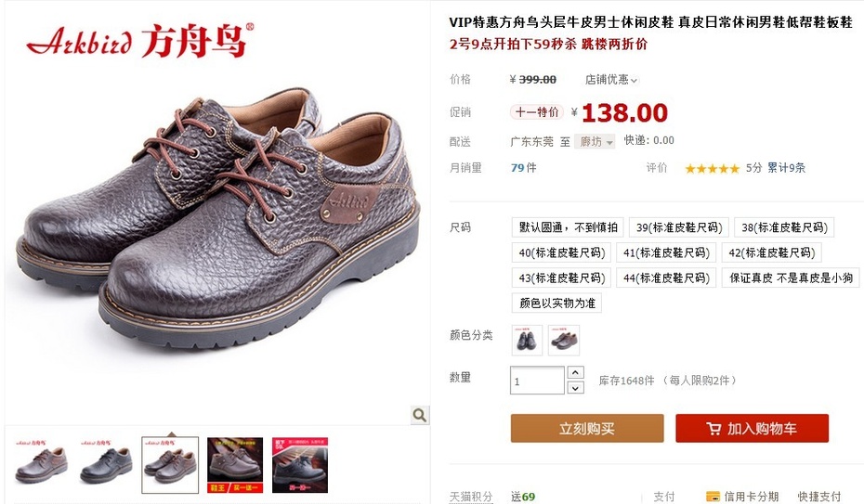
Task: Click the quantity input field
Action: (x=537, y=381)
